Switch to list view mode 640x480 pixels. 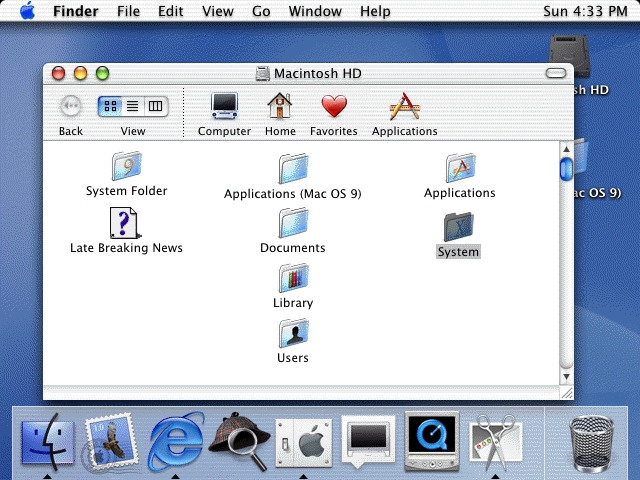click(133, 106)
